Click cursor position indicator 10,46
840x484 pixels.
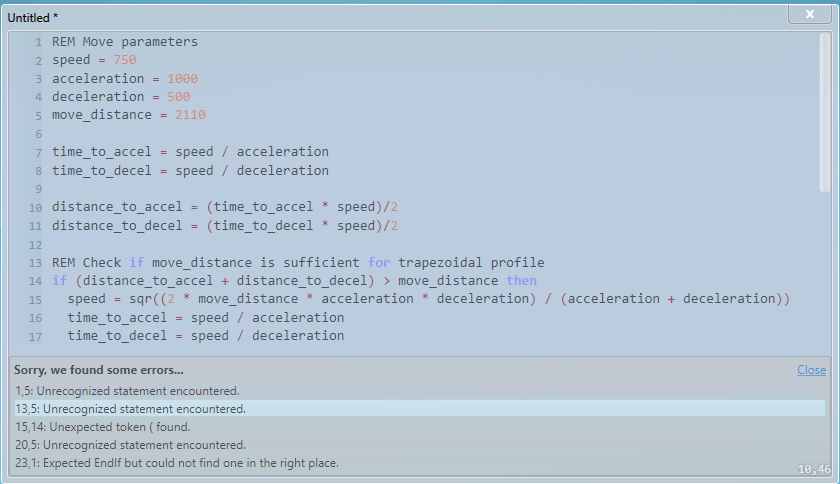pos(814,470)
